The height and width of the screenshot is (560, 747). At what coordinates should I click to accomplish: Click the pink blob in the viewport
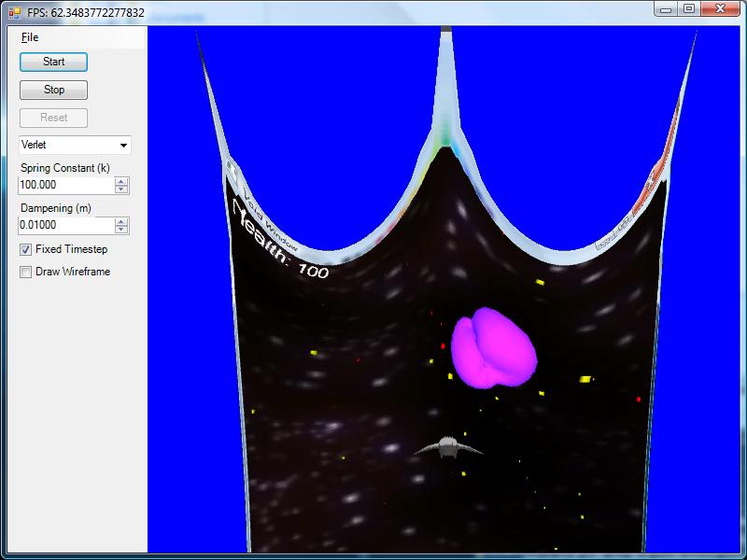click(493, 347)
